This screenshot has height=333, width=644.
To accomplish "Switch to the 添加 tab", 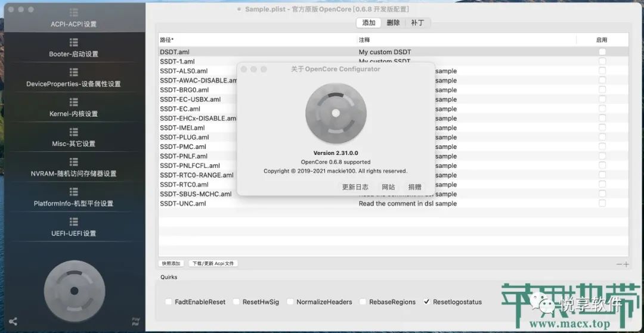I will pyautogui.click(x=369, y=23).
